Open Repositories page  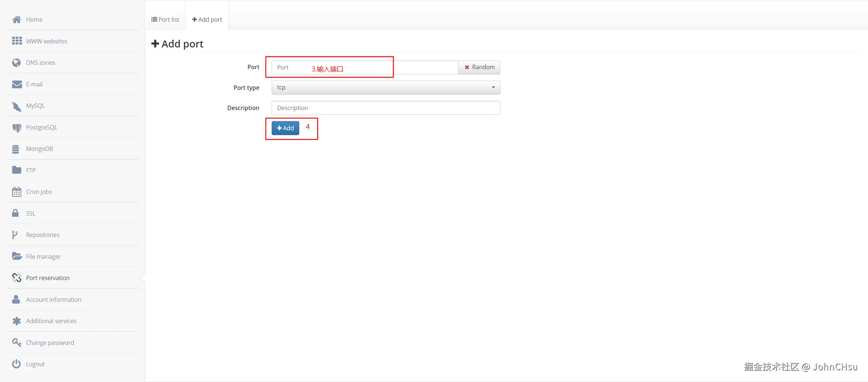[x=43, y=235]
